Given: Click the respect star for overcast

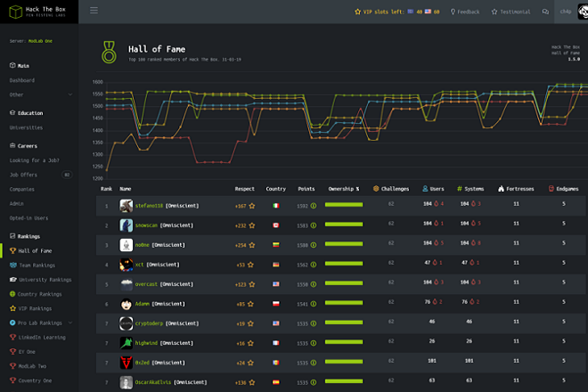Looking at the screenshot, I should pos(252,284).
